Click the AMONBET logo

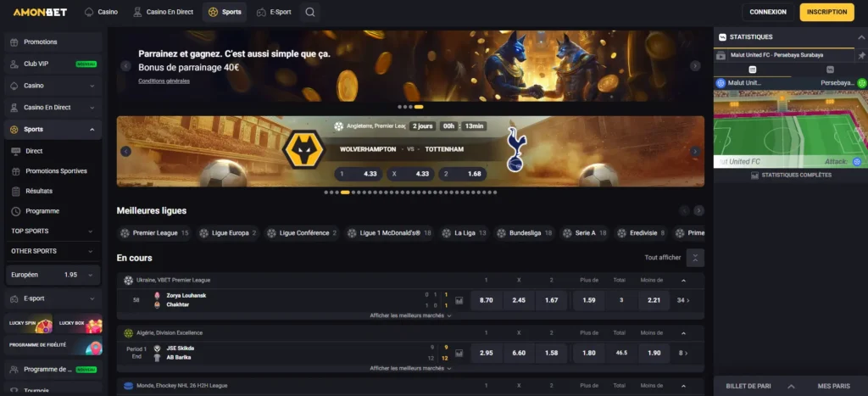pos(40,12)
